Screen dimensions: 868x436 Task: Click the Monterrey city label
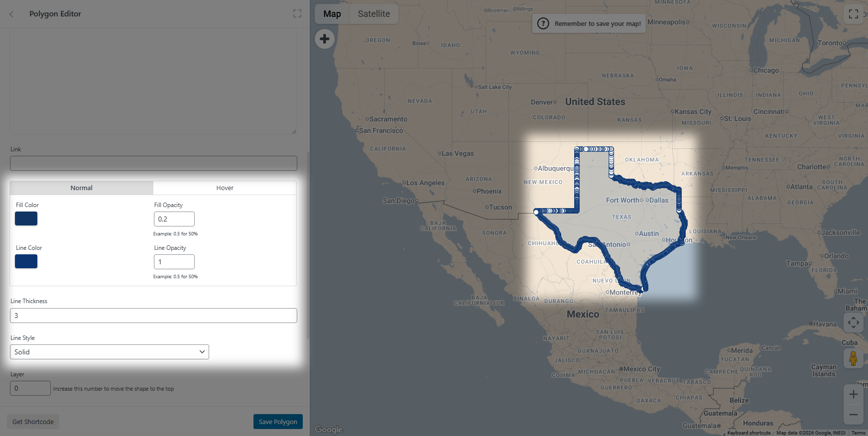click(x=625, y=292)
